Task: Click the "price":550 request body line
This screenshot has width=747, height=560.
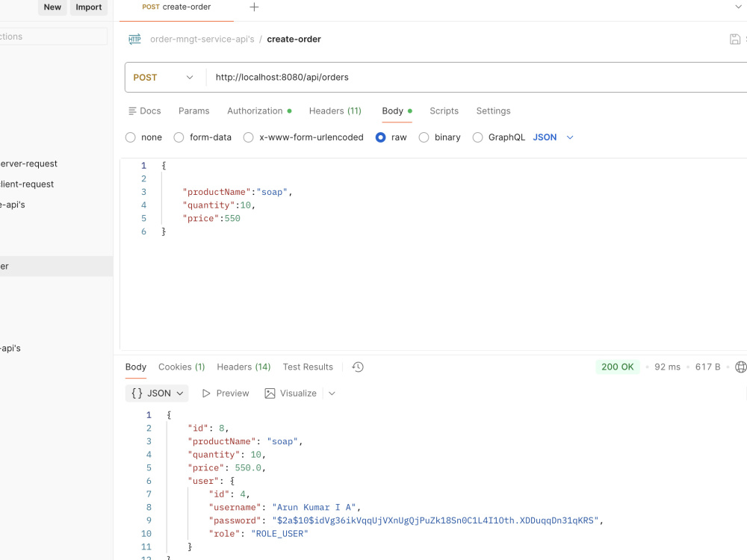Action: (211, 219)
